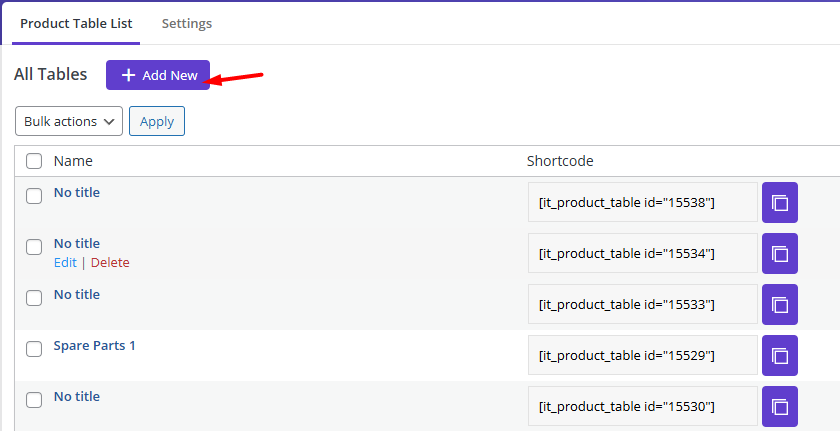Open the Spare Parts 1 table

coord(94,345)
